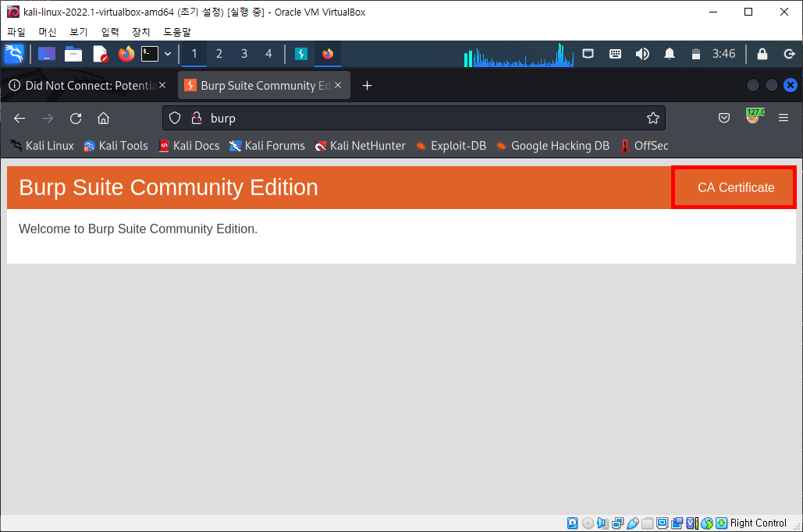Click the CPU usage graph monitor
The height and width of the screenshot is (532, 803).
pos(518,55)
